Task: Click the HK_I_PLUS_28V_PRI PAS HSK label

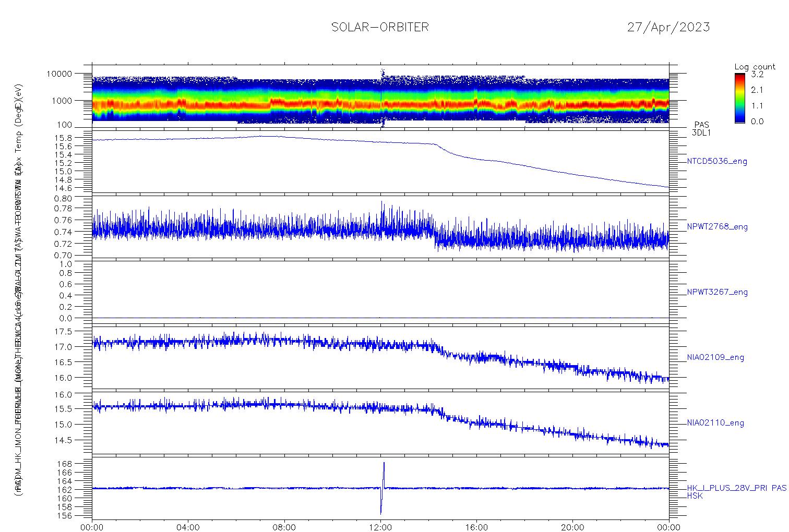Action: pos(736,492)
